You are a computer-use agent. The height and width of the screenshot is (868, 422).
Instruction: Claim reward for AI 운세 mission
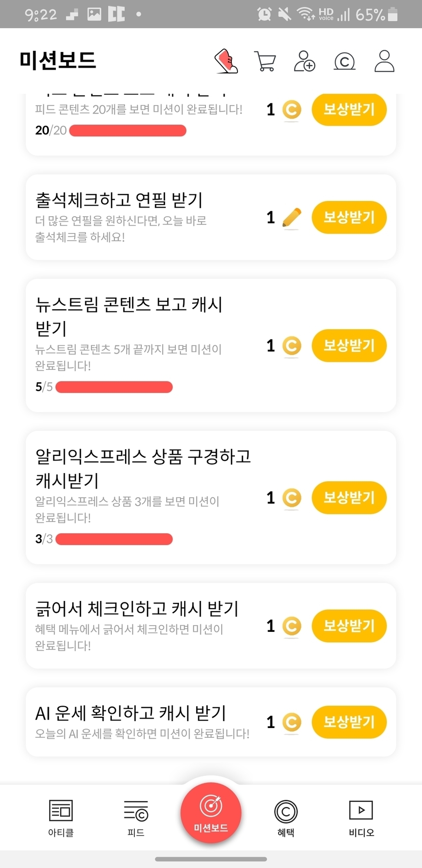click(x=349, y=722)
